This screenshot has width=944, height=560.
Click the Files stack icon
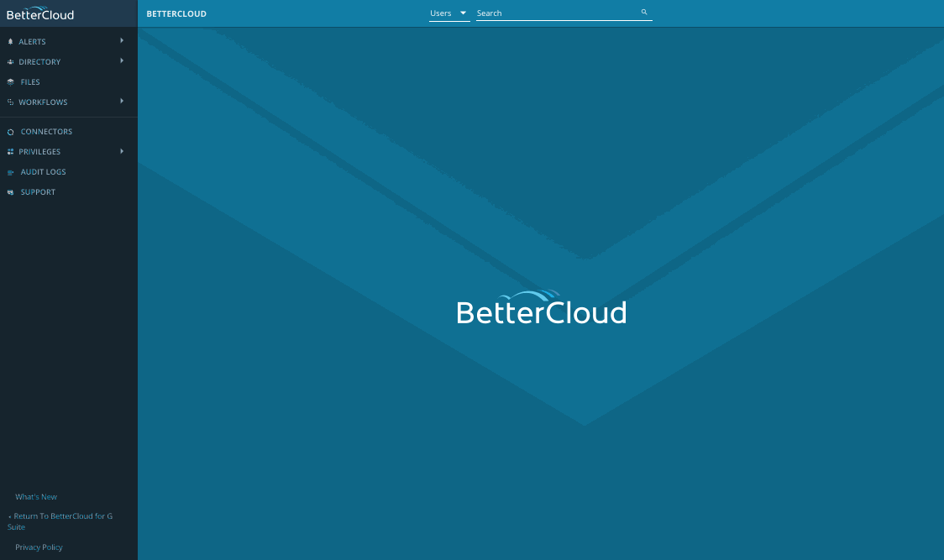coord(10,82)
